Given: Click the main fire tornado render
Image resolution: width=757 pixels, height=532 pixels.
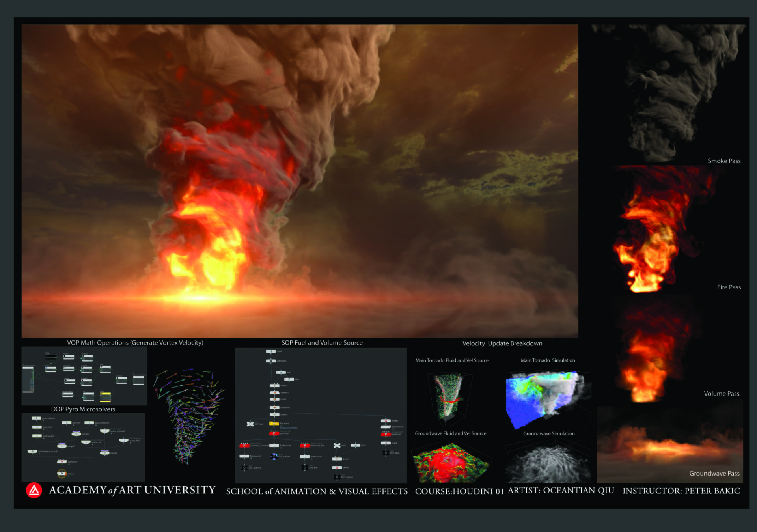Looking at the screenshot, I should coord(300,181).
